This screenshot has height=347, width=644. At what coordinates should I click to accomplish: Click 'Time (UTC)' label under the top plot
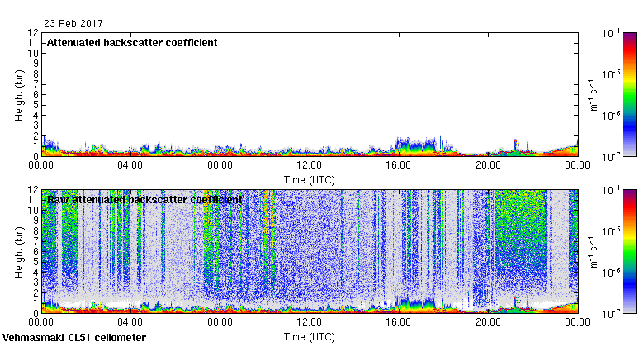[309, 179]
